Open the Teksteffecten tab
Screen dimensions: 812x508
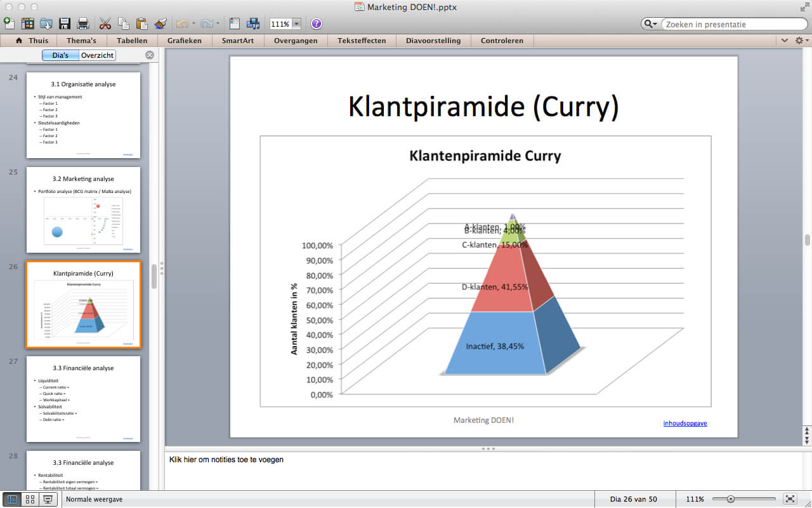click(x=362, y=40)
